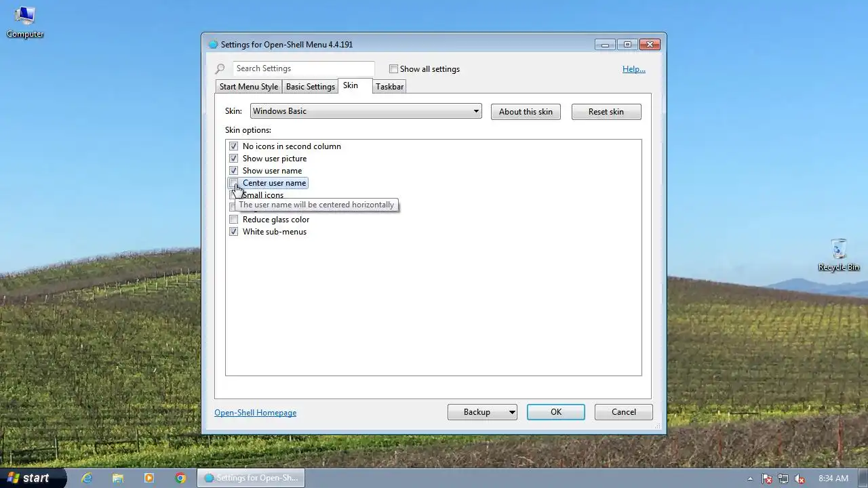This screenshot has width=868, height=488.
Task: Click the Small icons option label
Action: [x=263, y=195]
